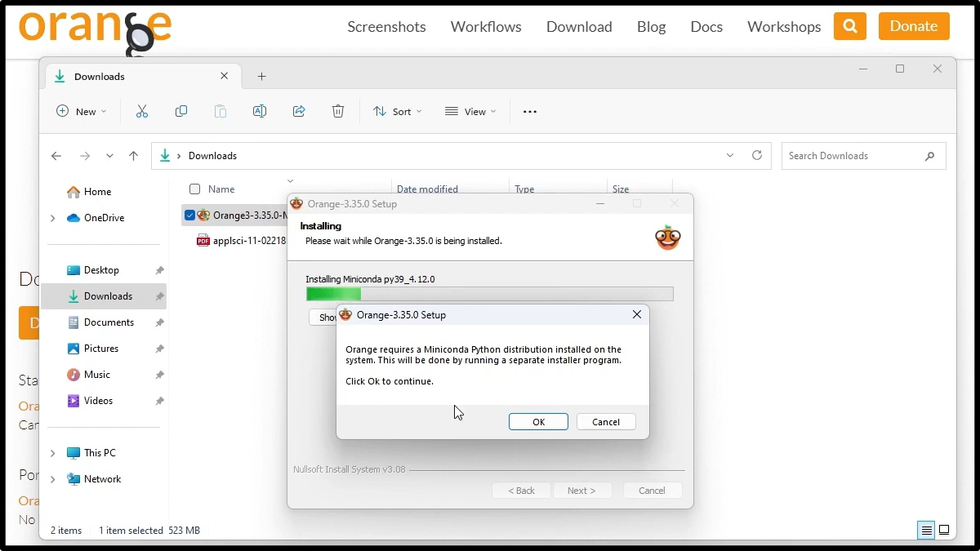Expand the This PC tree node
This screenshot has width=980, height=551.
pos(53,453)
